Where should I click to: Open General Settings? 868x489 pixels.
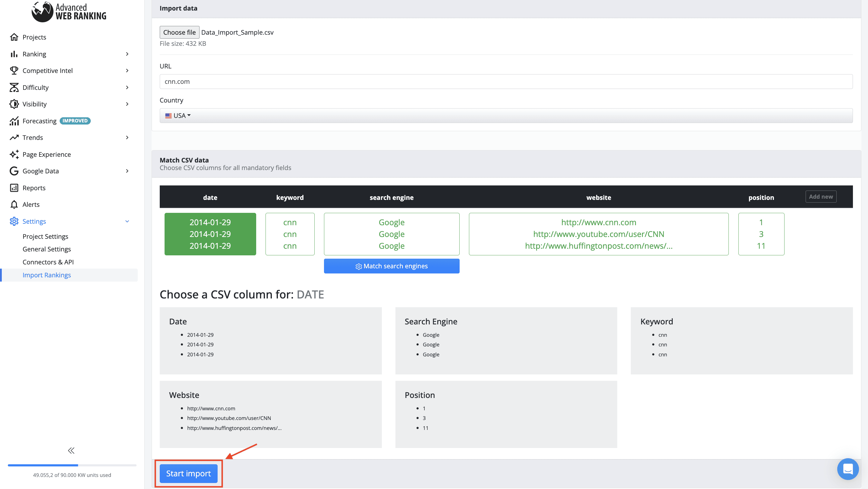tap(46, 249)
